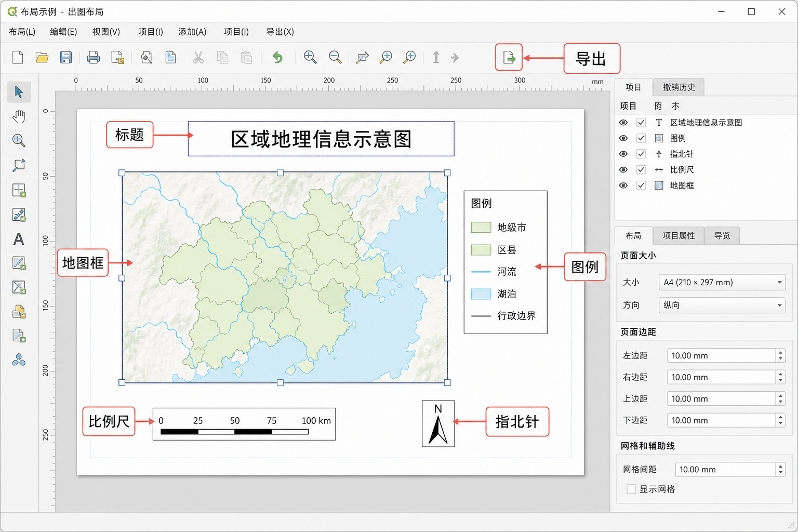Create a new layout with the blank page icon
The height and width of the screenshot is (532, 798).
18,57
